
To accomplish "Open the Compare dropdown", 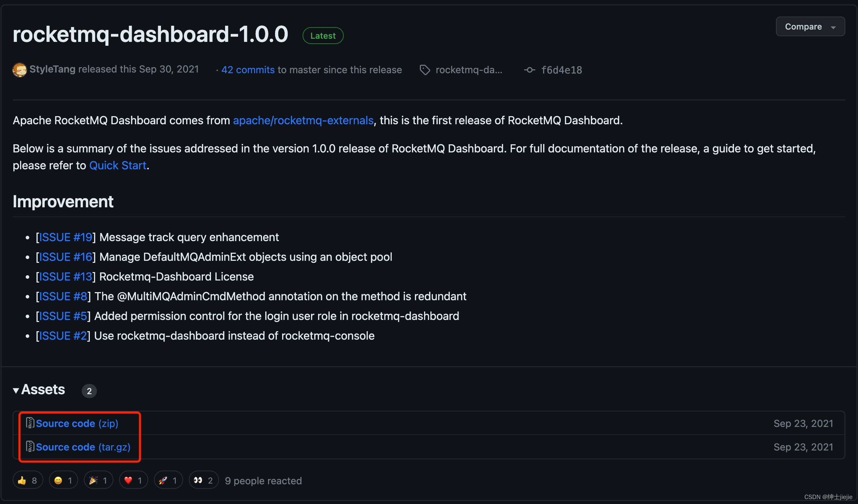I will click(x=810, y=27).
